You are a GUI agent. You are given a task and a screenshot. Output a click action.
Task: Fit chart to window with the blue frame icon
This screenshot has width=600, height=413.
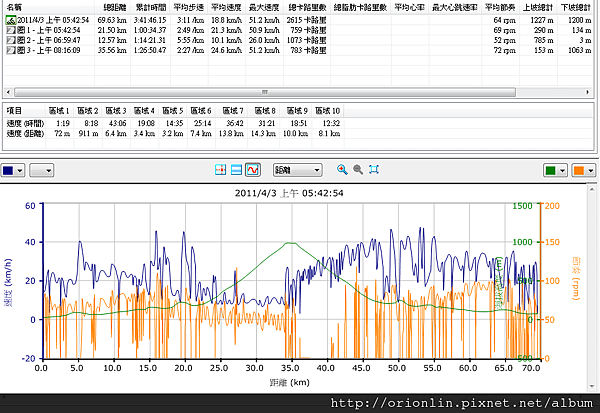pos(374,170)
